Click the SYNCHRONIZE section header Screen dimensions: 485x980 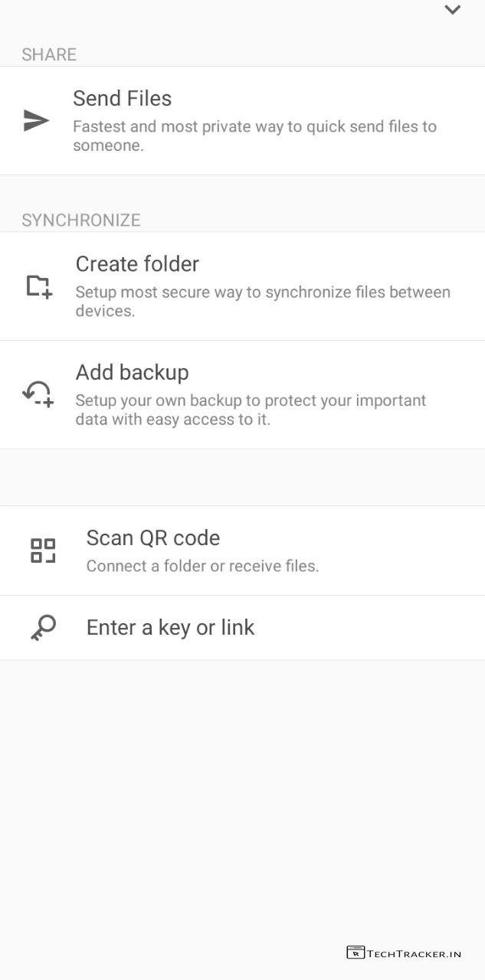click(x=81, y=220)
